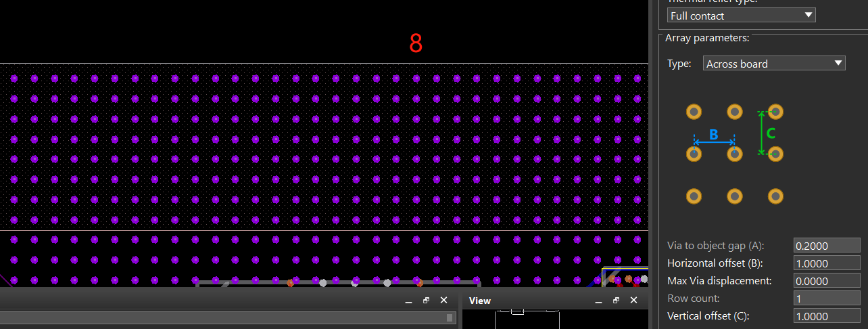This screenshot has height=329, width=868.
Task: Click the red '8' label on canvas
Action: pos(416,43)
